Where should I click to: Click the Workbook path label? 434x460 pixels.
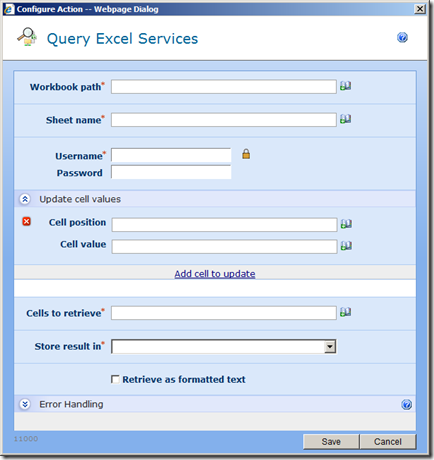[67, 87]
